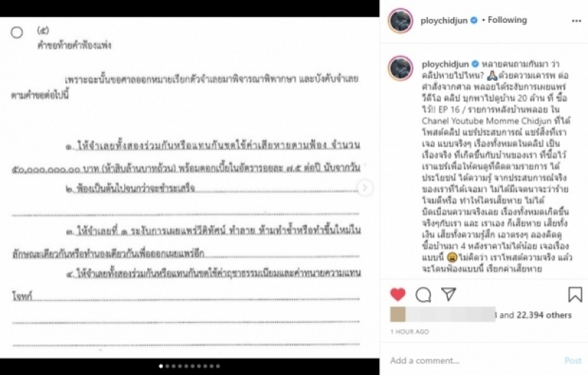Open the profile picture in the post header
This screenshot has width=588, height=375.
[x=401, y=21]
